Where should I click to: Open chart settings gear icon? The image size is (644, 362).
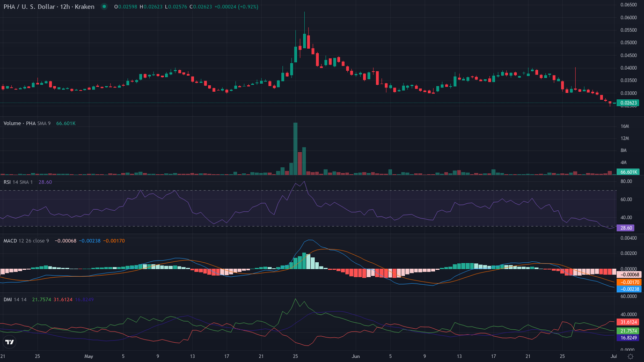[630, 356]
